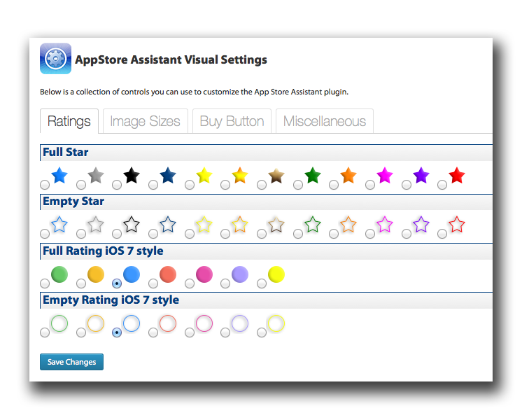Select the radio button for red full star
Image resolution: width=522 pixels, height=420 pixels.
tap(442, 185)
